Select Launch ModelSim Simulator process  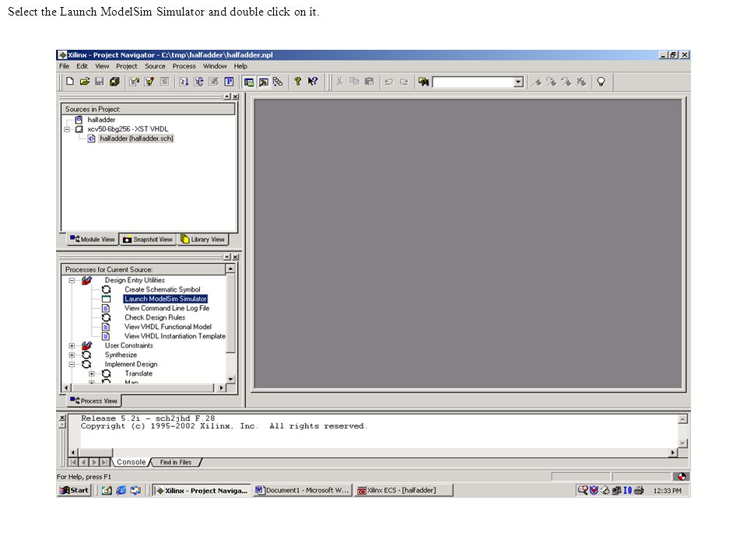(165, 299)
